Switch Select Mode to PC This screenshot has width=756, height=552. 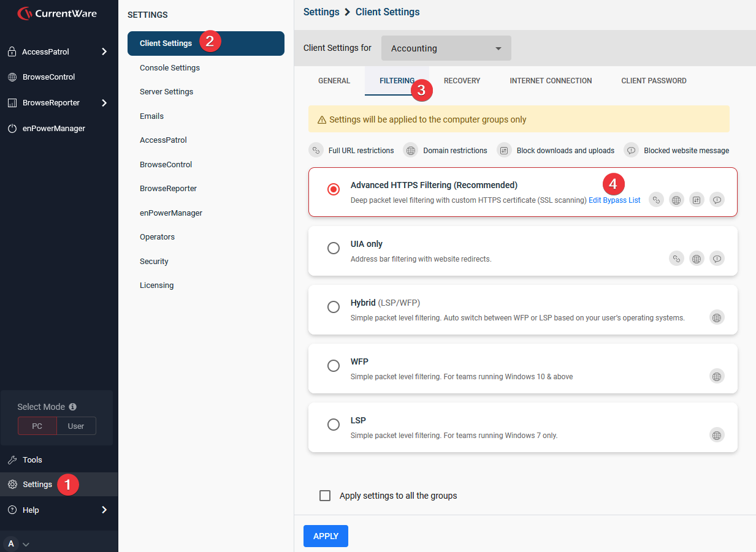tap(37, 426)
